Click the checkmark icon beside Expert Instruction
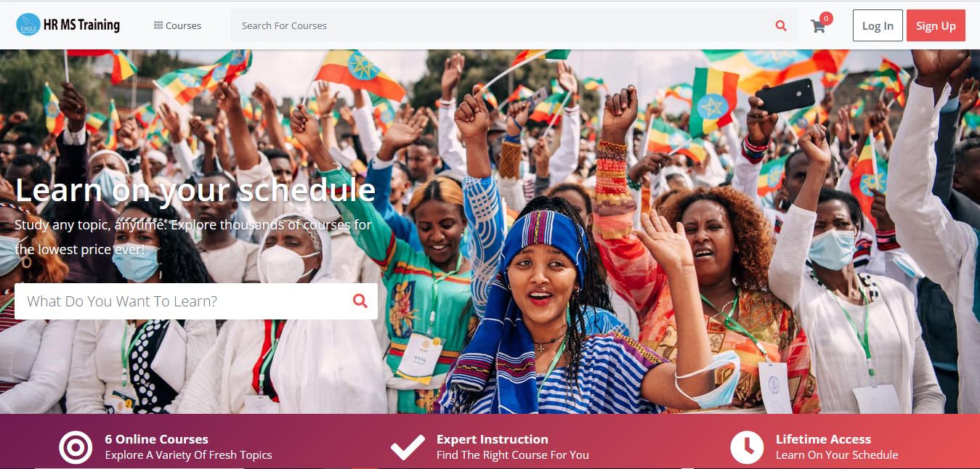The width and height of the screenshot is (980, 469). click(x=408, y=448)
